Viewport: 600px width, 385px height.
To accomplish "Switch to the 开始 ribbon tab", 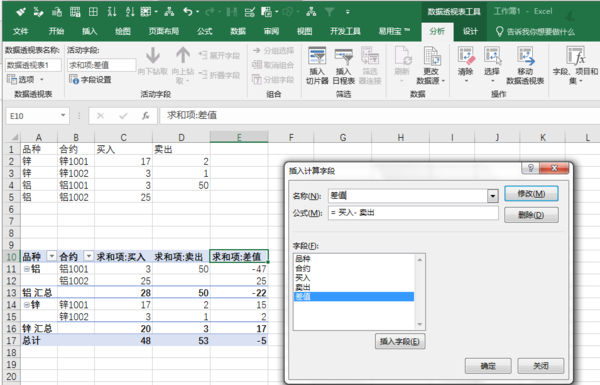I will (x=56, y=31).
